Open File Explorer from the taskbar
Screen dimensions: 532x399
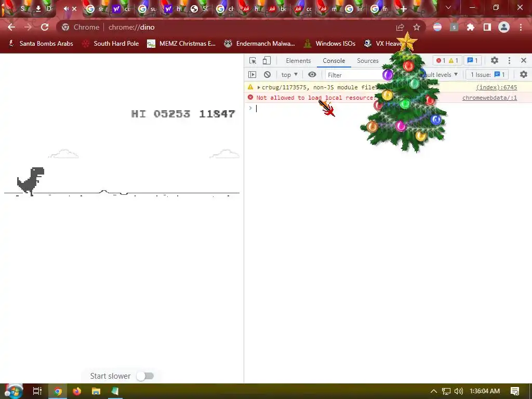96,391
